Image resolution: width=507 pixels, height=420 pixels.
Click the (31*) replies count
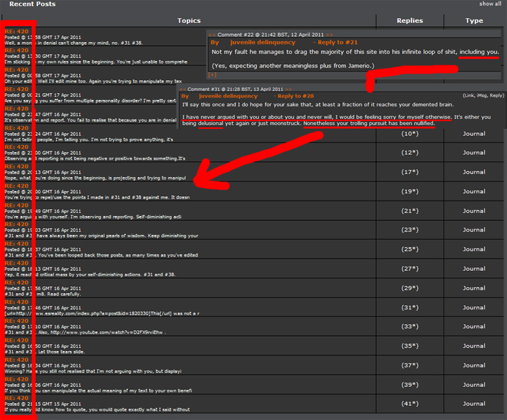pyautogui.click(x=410, y=307)
